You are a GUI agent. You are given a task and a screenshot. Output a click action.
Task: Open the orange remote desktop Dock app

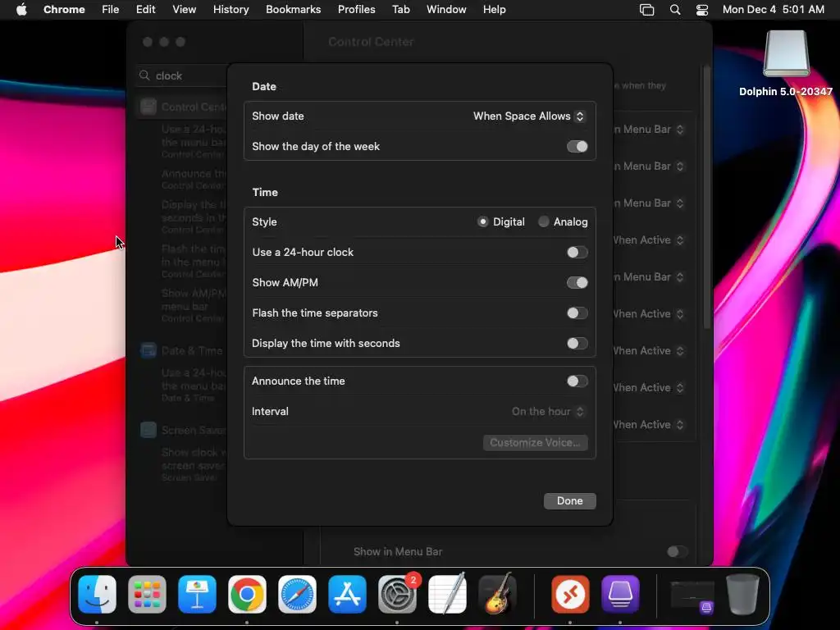570,594
